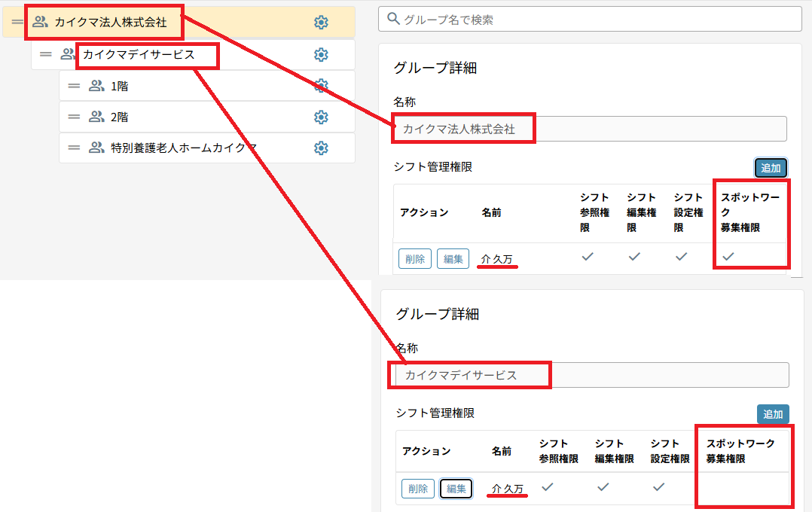The image size is (812, 512).
Task: Click スポットワーク募集権限 checkmark in upper table
Action: 728,256
